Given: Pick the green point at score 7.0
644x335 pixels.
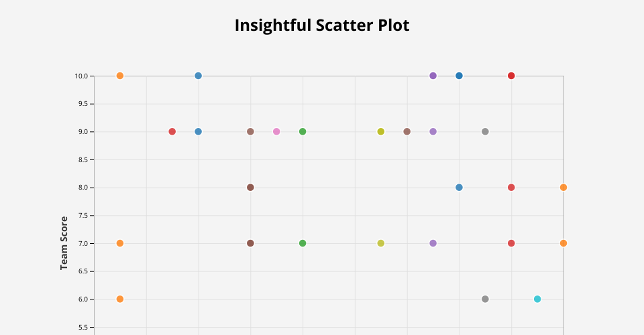Looking at the screenshot, I should tap(303, 243).
